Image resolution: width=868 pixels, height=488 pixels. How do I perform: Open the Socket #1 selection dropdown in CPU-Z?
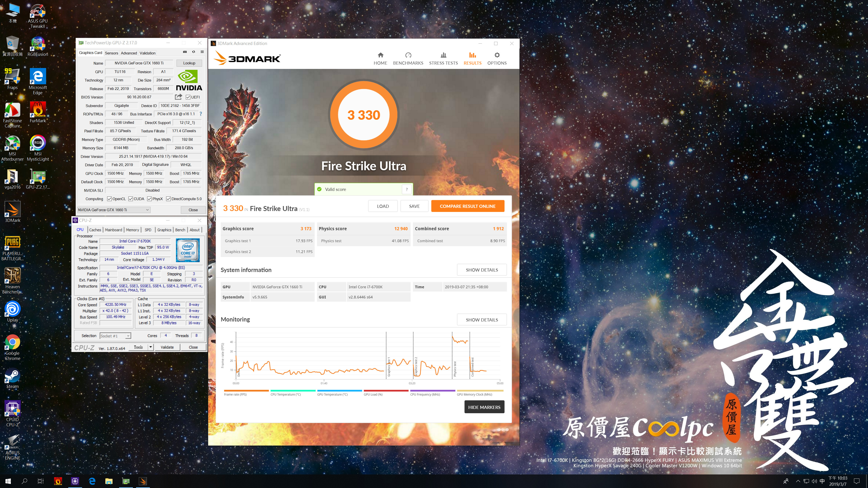coord(115,336)
